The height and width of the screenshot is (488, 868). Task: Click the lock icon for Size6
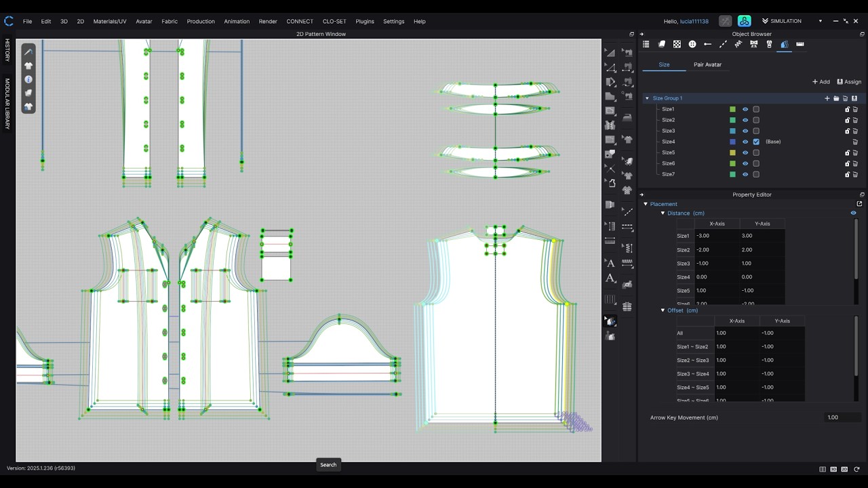pos(847,163)
